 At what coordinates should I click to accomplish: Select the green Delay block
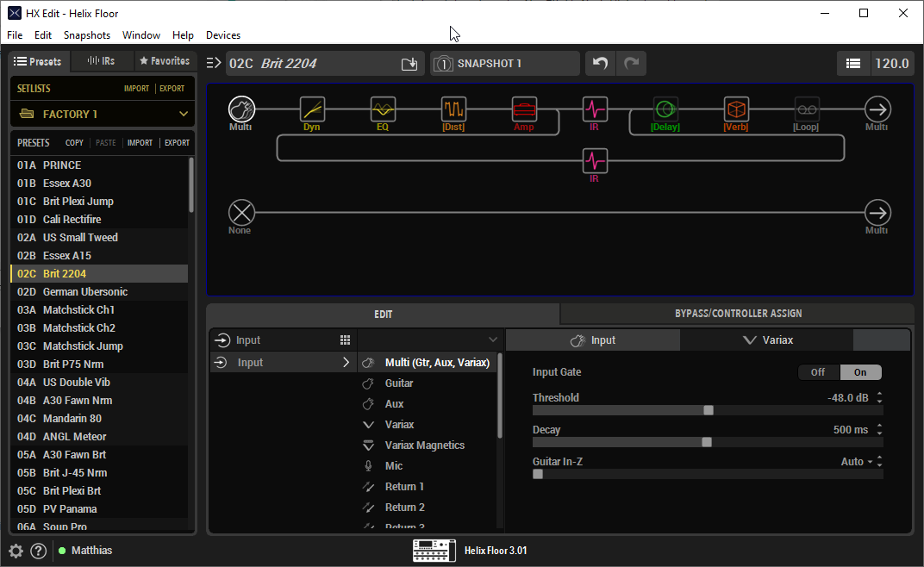pyautogui.click(x=665, y=109)
